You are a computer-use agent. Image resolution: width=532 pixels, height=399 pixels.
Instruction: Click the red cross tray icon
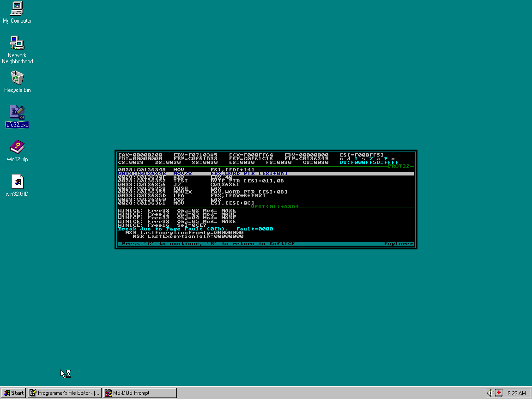tap(498, 393)
